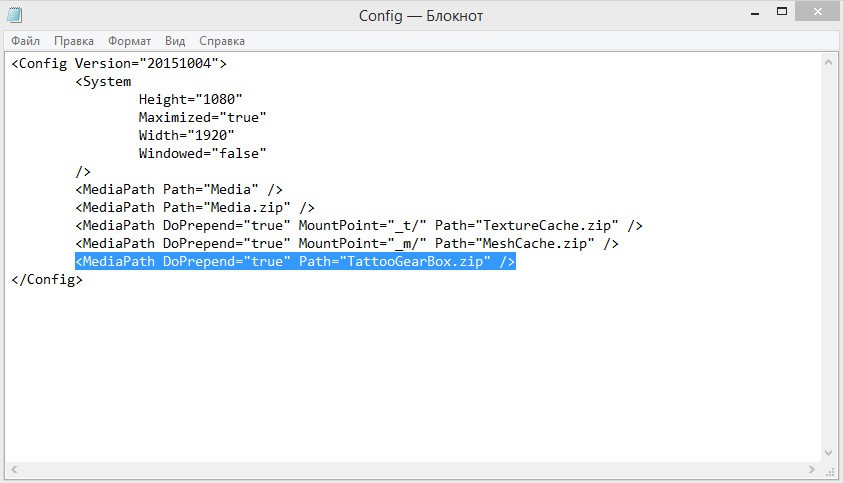Viewport: 843px width, 483px height.
Task: Click the vertical scrollbar down arrow
Action: (x=828, y=453)
